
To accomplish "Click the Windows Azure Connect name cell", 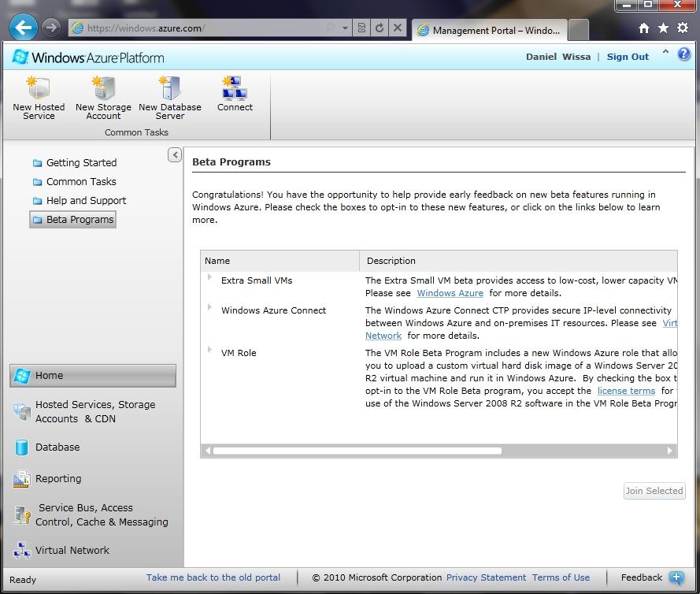I will point(274,310).
